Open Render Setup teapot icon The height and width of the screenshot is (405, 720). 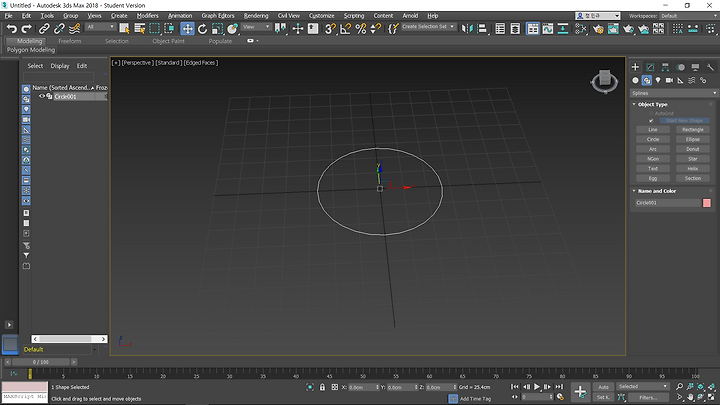click(598, 29)
